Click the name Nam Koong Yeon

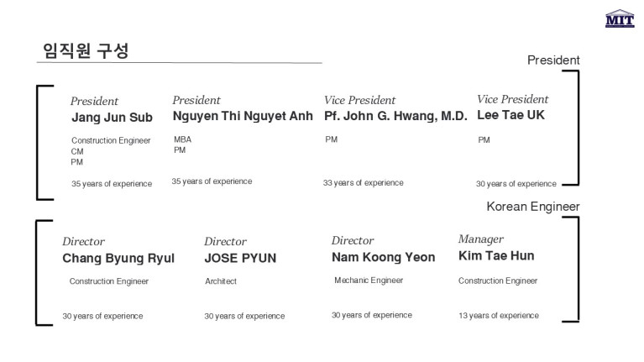[383, 257]
